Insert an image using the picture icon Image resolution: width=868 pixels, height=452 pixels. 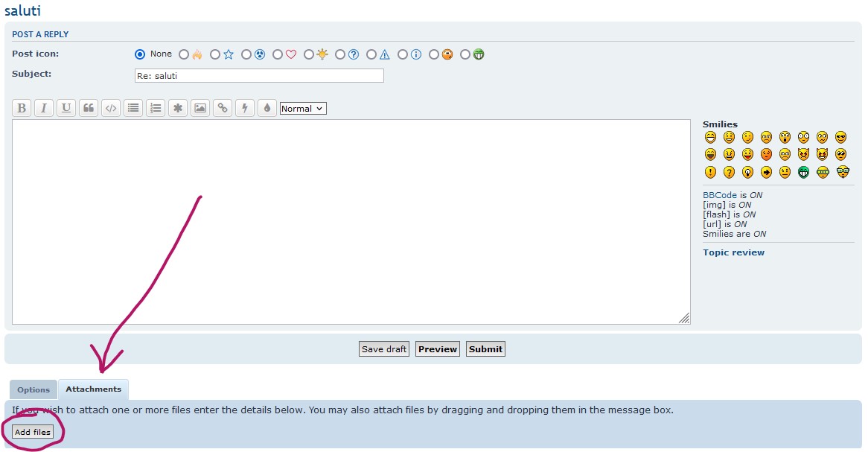200,108
